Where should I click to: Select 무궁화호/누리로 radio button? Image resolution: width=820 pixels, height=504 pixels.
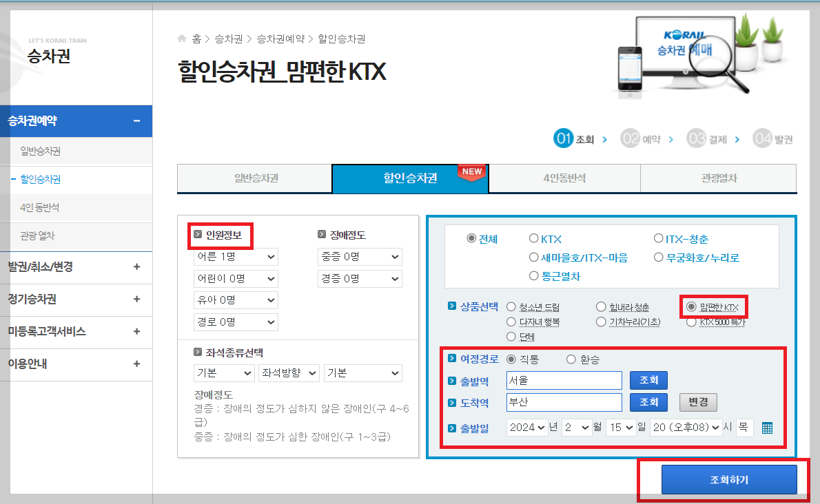click(658, 257)
